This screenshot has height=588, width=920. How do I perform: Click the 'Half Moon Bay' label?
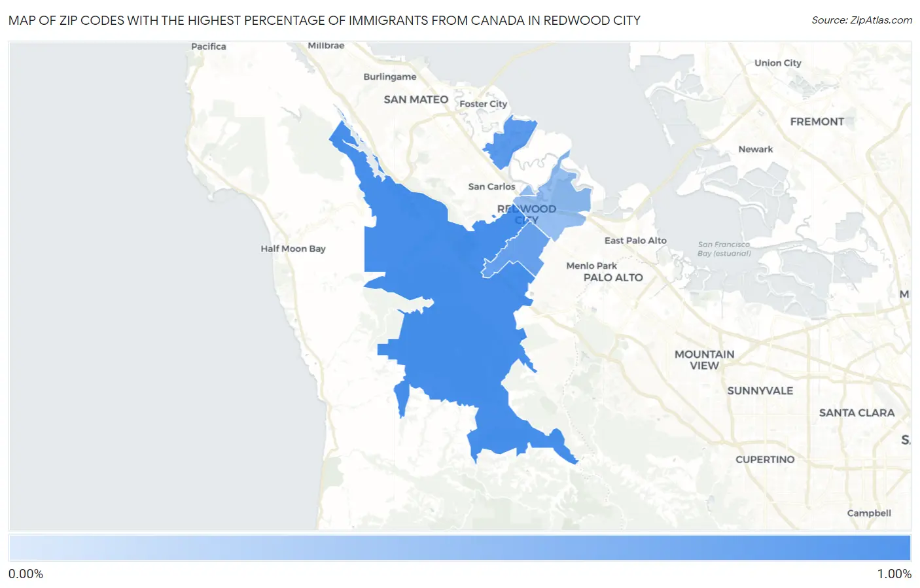click(293, 249)
